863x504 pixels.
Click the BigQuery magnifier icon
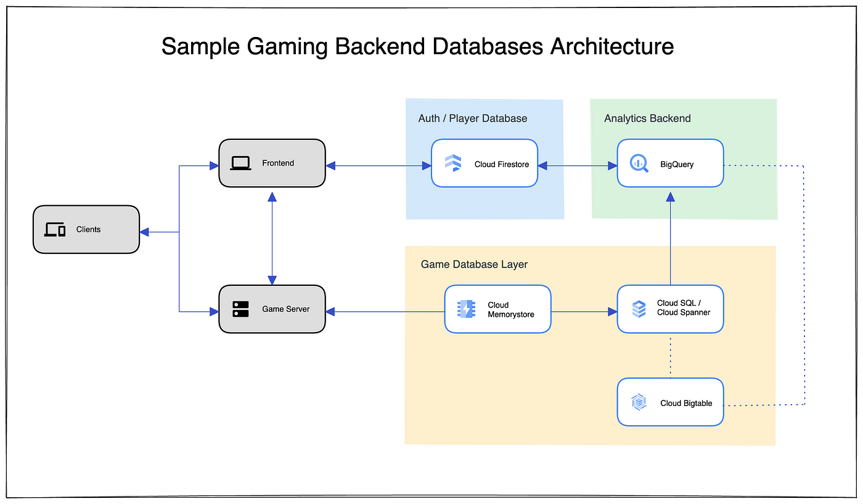click(x=639, y=164)
